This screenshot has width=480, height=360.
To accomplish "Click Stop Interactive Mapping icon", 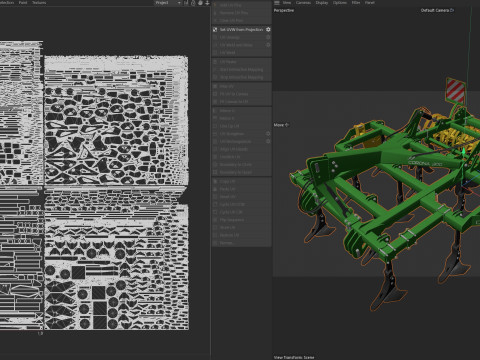I will click(215, 77).
